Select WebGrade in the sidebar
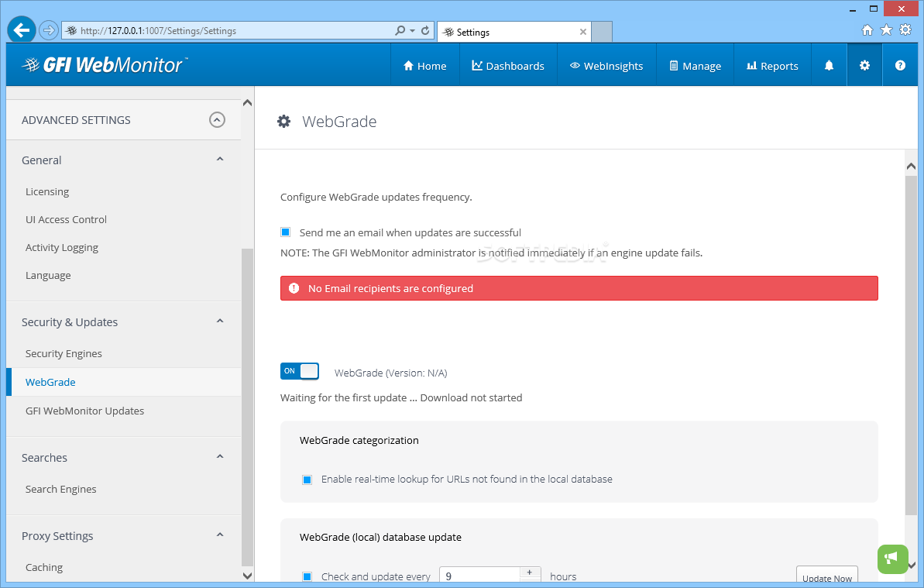This screenshot has width=924, height=588. (x=124, y=383)
